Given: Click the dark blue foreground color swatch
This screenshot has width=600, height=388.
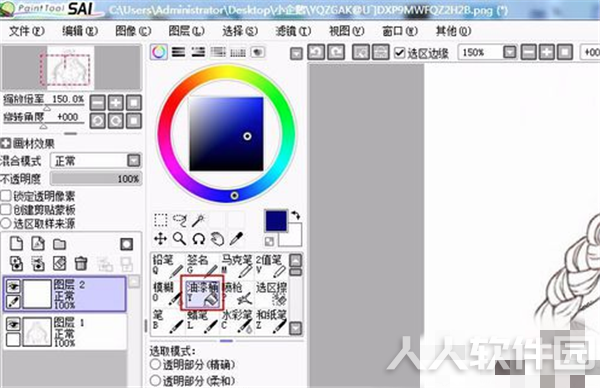Looking at the screenshot, I should tap(276, 221).
